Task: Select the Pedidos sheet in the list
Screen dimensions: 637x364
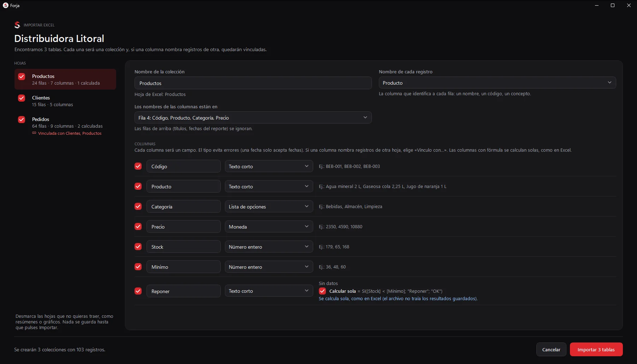Action: coord(65,126)
